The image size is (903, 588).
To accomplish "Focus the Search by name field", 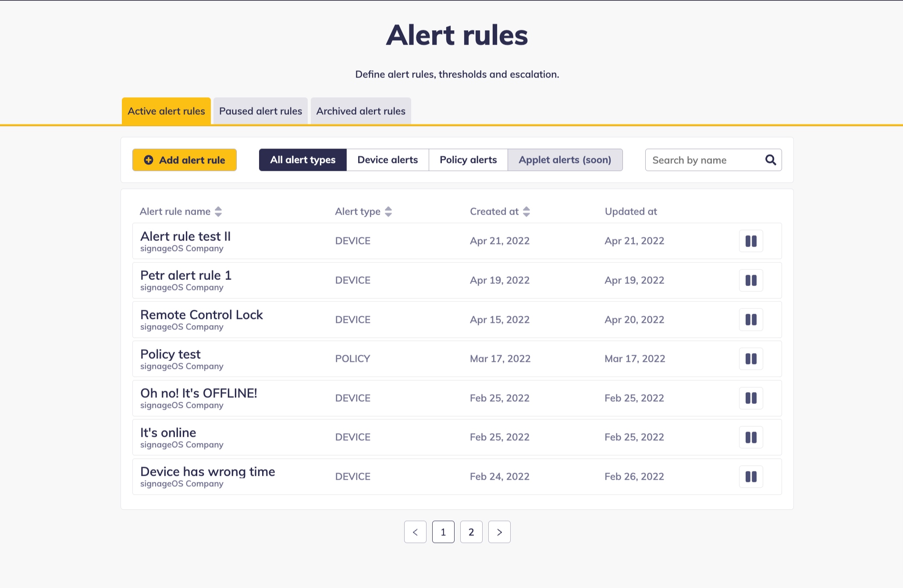I will click(x=704, y=160).
